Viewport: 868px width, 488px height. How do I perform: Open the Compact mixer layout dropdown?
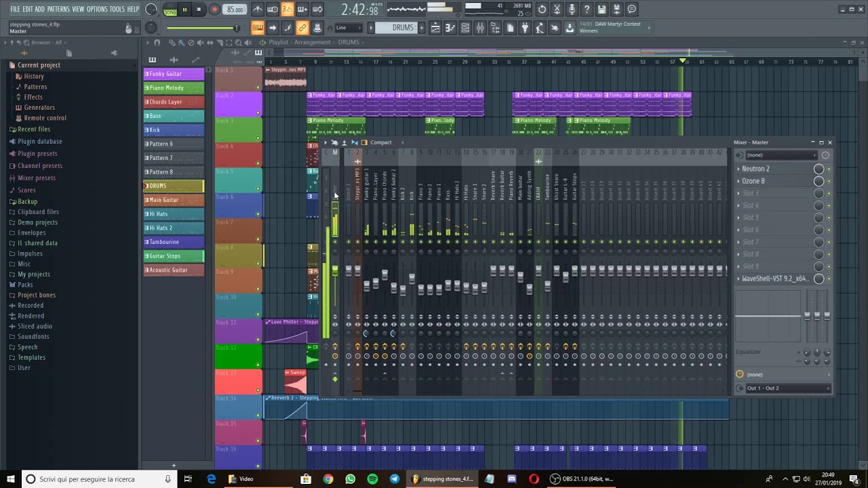point(380,142)
